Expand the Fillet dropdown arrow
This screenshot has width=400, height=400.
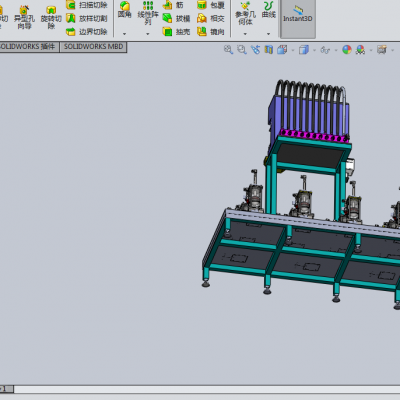click(x=124, y=34)
